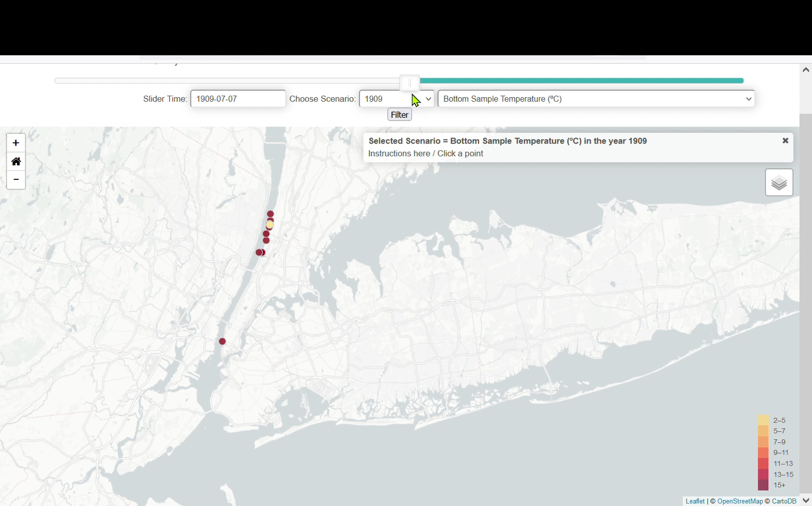The image size is (812, 506).
Task: Click the 2–5 legend color swatch
Action: click(763, 420)
